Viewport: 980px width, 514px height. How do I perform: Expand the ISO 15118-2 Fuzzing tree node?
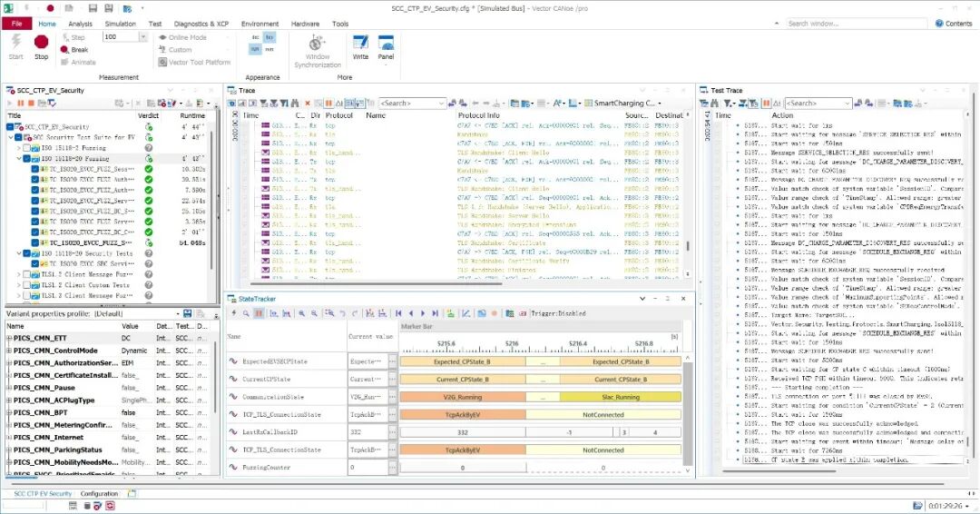point(19,147)
